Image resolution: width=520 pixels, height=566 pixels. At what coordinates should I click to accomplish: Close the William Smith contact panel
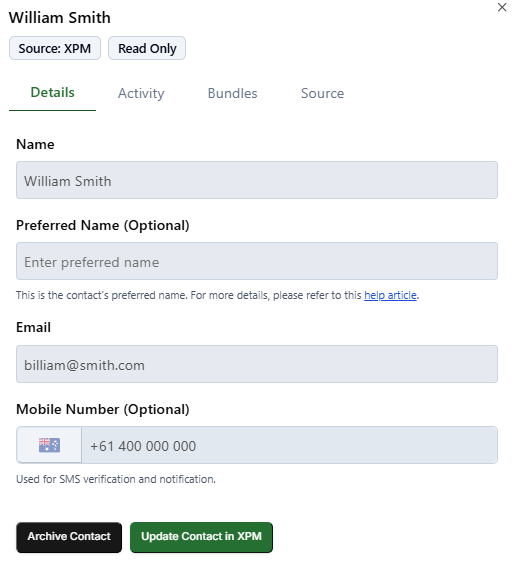pos(502,7)
